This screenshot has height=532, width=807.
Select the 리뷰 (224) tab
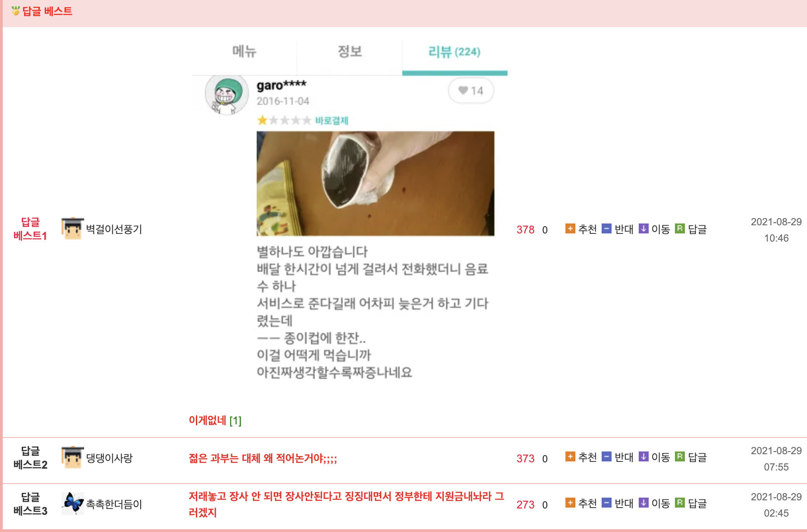pyautogui.click(x=455, y=52)
